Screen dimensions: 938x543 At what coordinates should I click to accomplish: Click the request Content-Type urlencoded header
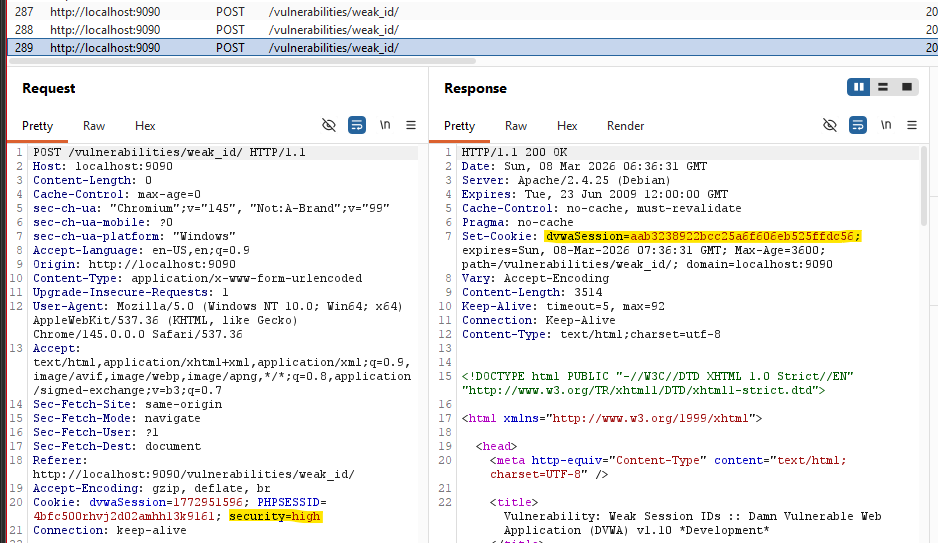click(x=197, y=278)
